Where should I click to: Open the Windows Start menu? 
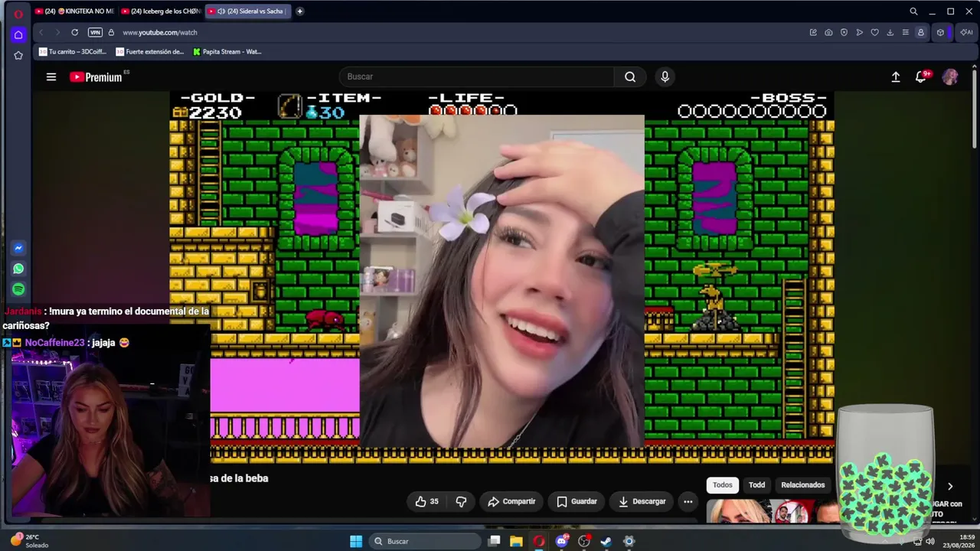point(356,541)
